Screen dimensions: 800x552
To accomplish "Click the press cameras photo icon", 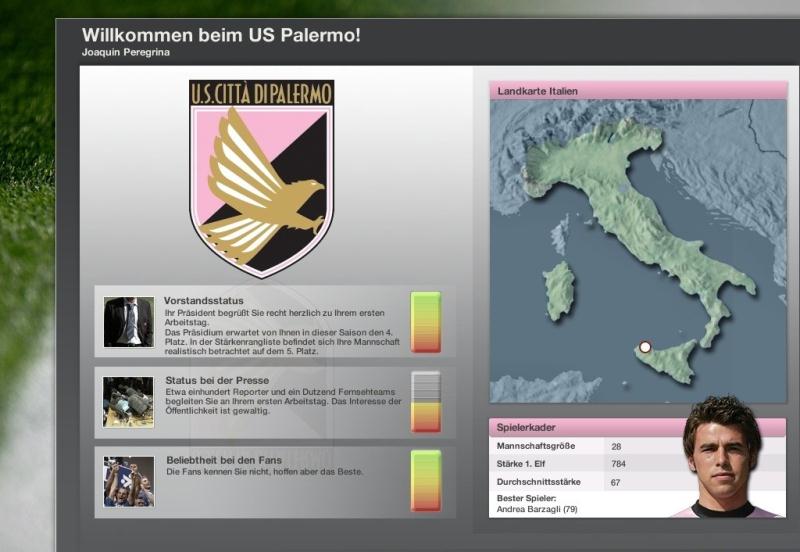I will 128,402.
